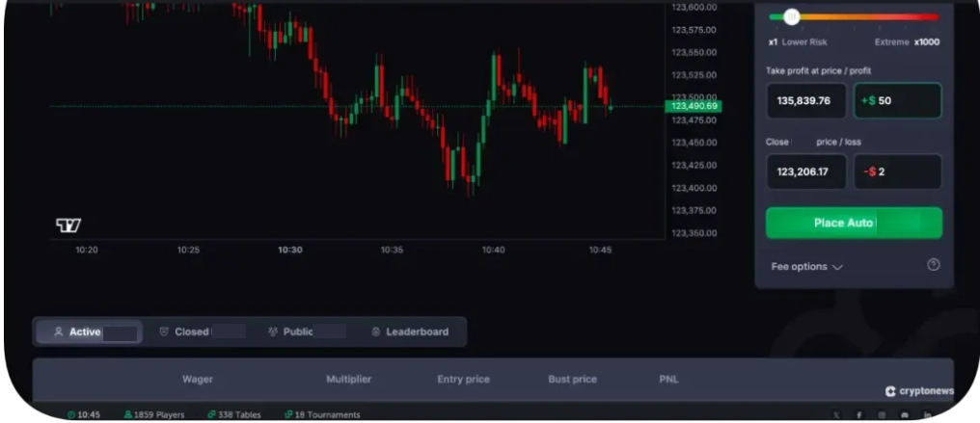Open the help question-mark icon beside Fee options

click(x=933, y=265)
